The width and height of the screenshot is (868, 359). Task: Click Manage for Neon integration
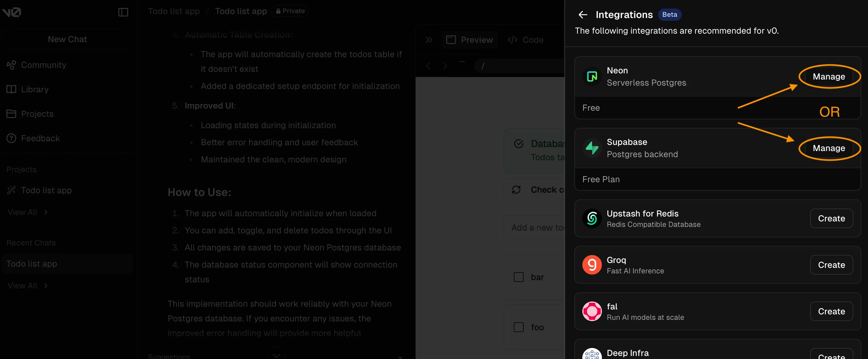point(829,77)
